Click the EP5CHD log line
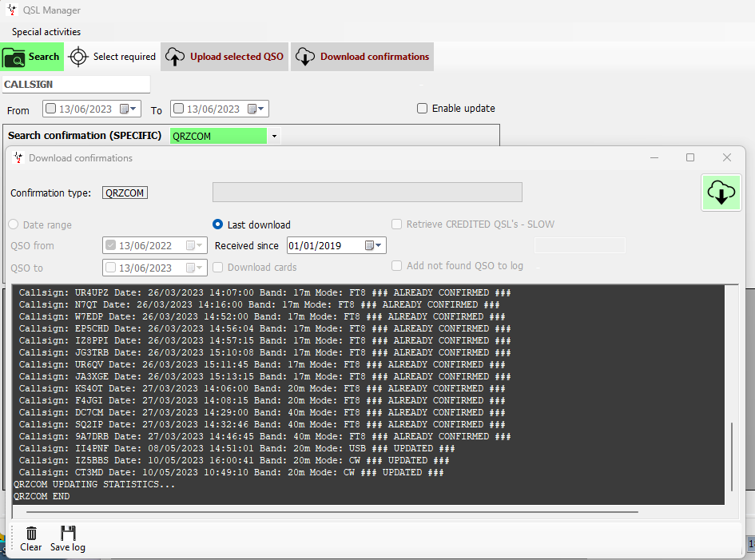 [x=264, y=328]
